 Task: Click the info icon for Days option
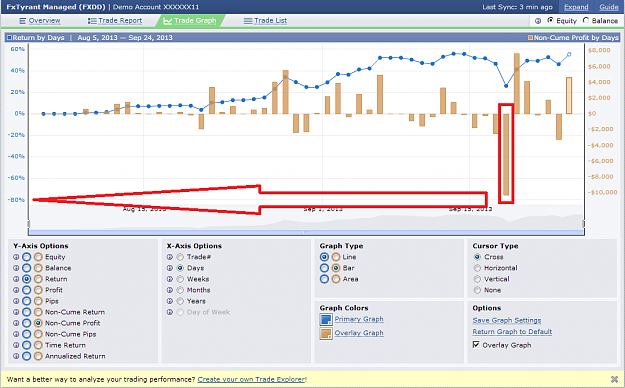170,268
